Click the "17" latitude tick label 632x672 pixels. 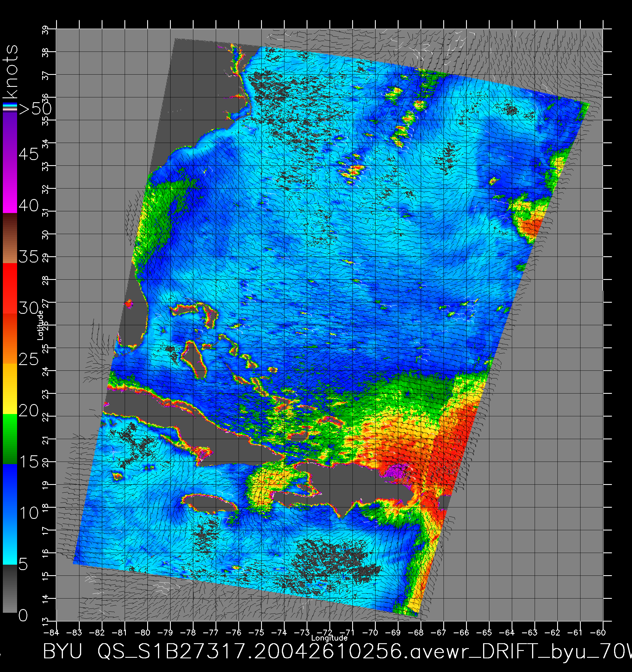[x=45, y=531]
